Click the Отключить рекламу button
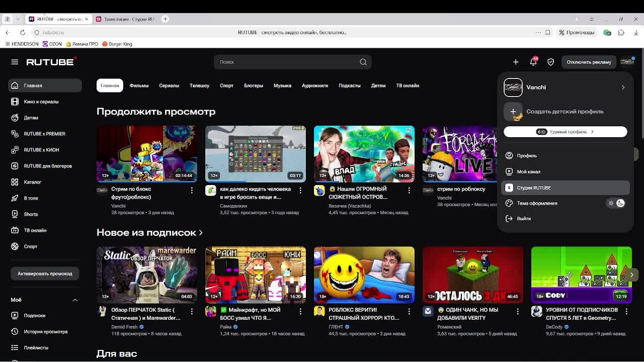 coord(589,62)
